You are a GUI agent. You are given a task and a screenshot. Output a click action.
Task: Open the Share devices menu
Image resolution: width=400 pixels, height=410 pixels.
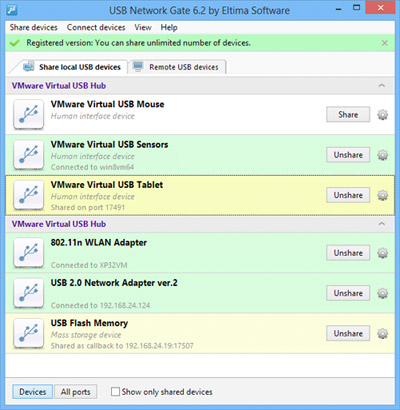click(x=33, y=27)
